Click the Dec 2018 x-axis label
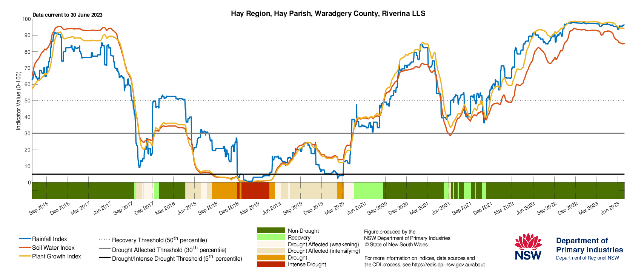The height and width of the screenshot is (272, 644). [229, 208]
